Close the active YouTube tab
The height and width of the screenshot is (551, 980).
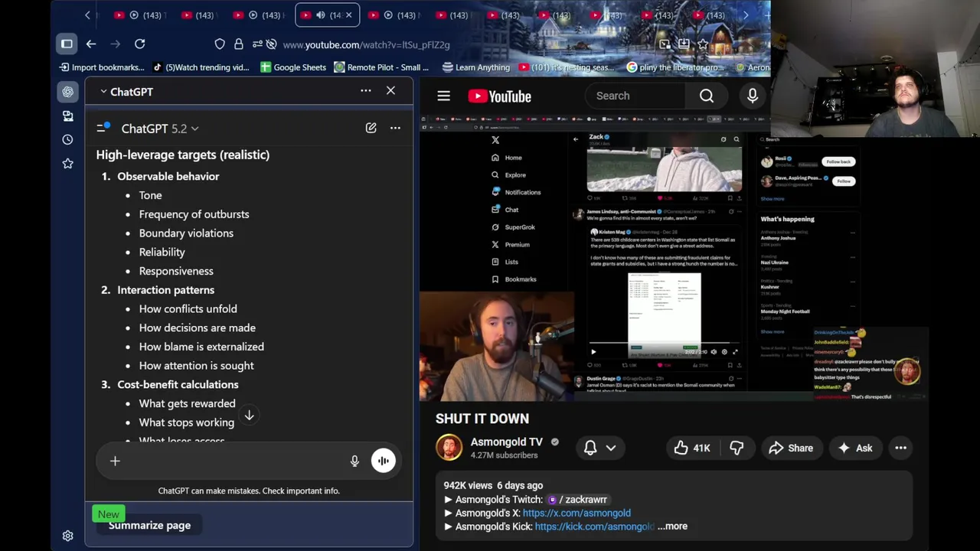[x=349, y=15]
